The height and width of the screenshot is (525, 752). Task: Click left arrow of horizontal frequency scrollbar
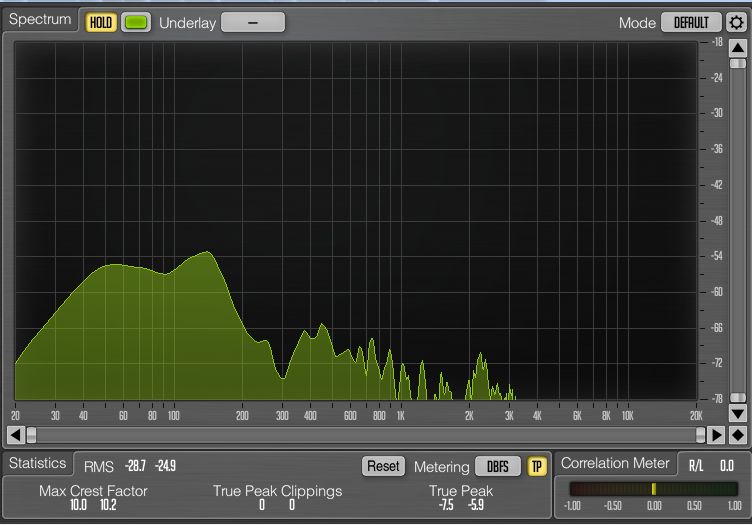point(14,435)
